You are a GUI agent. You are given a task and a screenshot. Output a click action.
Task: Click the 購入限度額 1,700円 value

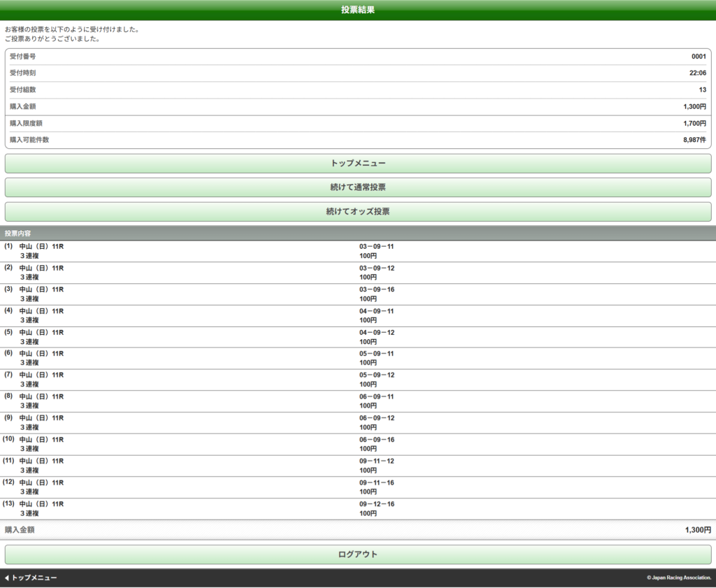pyautogui.click(x=694, y=124)
